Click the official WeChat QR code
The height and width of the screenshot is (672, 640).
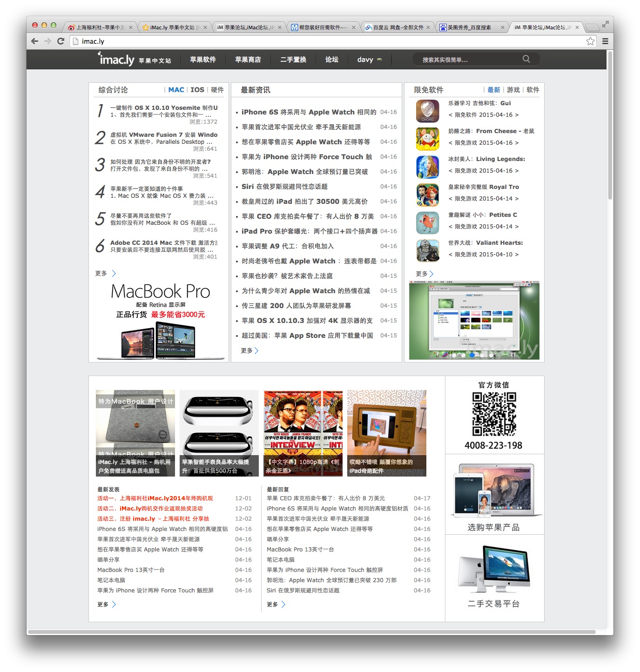(494, 414)
